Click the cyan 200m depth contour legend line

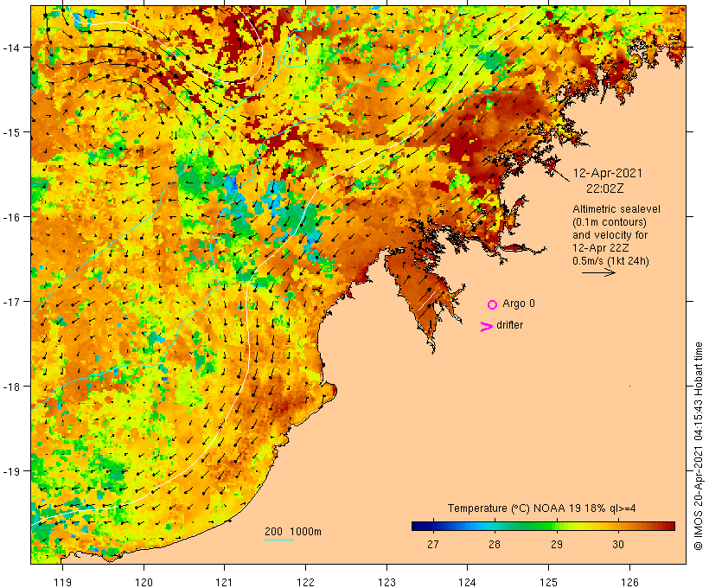pos(279,540)
